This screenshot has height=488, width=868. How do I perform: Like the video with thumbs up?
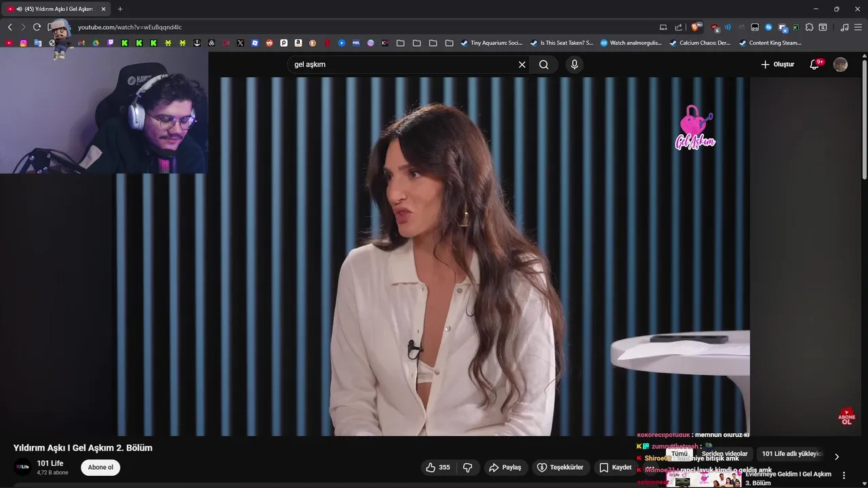click(x=437, y=467)
